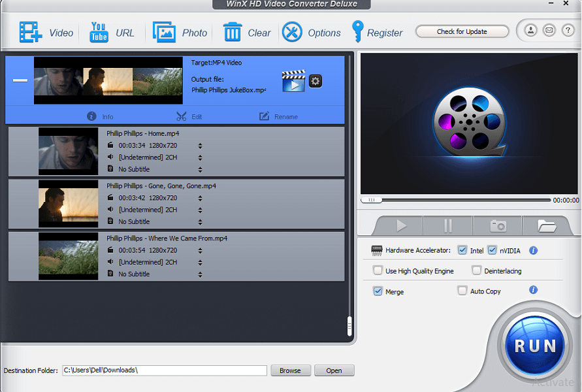Screen dimensions: 582x392
Task: Click the Hardware Accelerator chip icon
Action: pos(377,251)
